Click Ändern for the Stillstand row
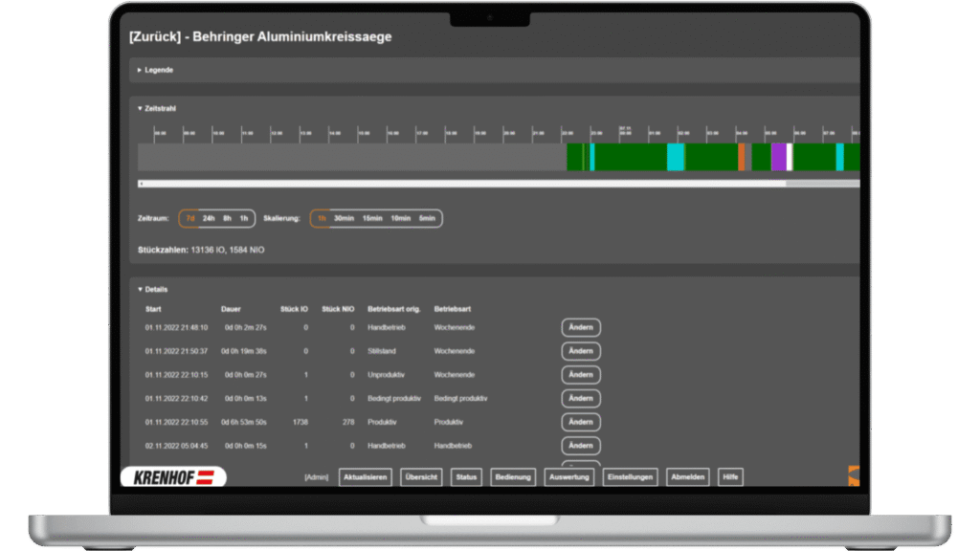This screenshot has width=980, height=551. [581, 352]
